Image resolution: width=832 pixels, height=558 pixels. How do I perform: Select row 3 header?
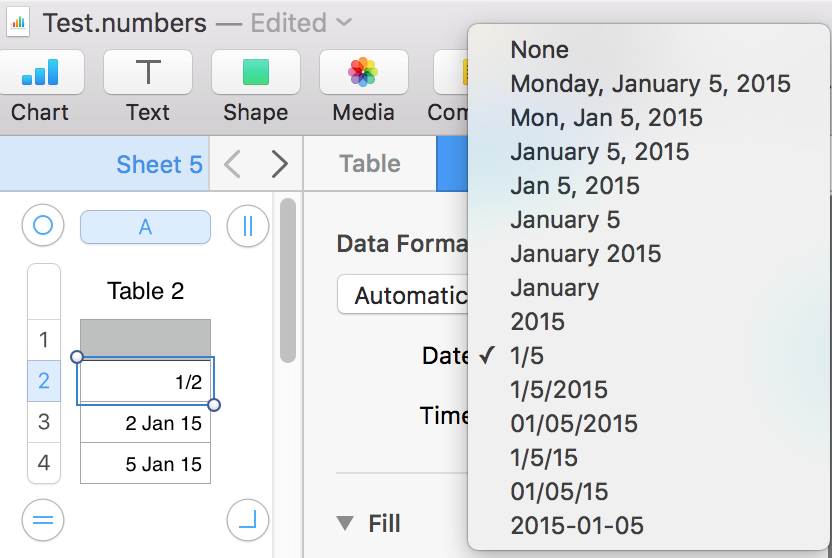43,422
